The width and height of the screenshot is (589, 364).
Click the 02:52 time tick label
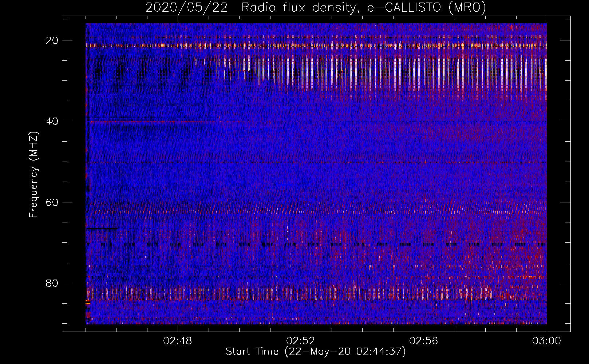[301, 341]
